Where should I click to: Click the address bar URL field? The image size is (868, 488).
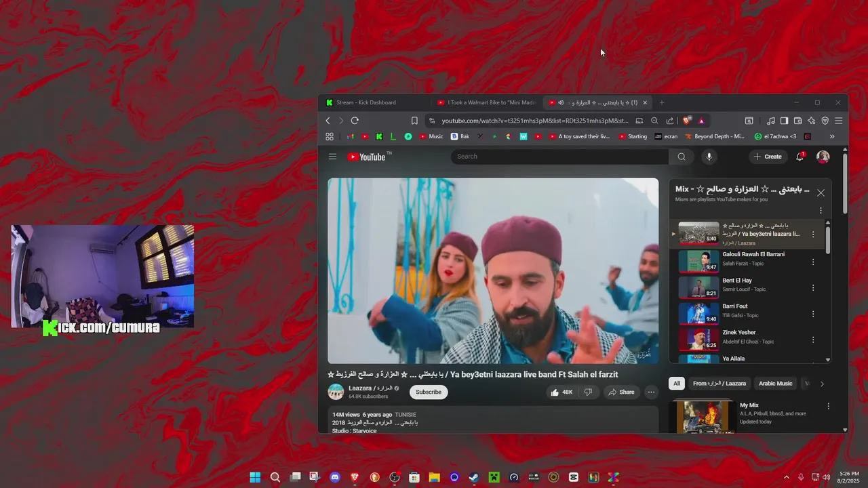[535, 121]
